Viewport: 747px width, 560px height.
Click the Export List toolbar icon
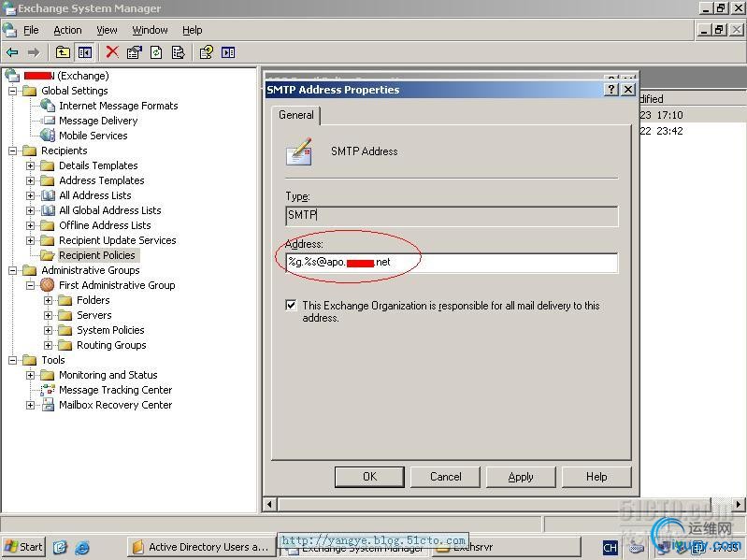pos(179,52)
